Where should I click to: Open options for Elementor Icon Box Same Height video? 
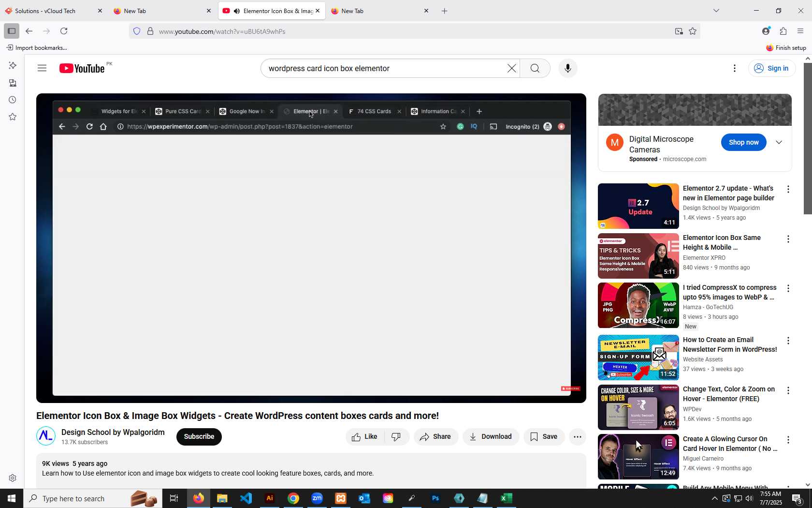pos(788,239)
